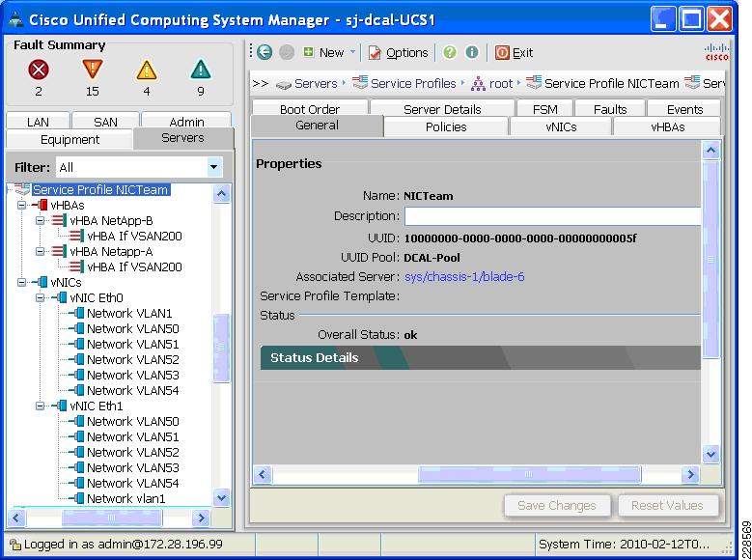Click the properties scroll right arrow
Viewport: 752px width, 560px height.
690,475
